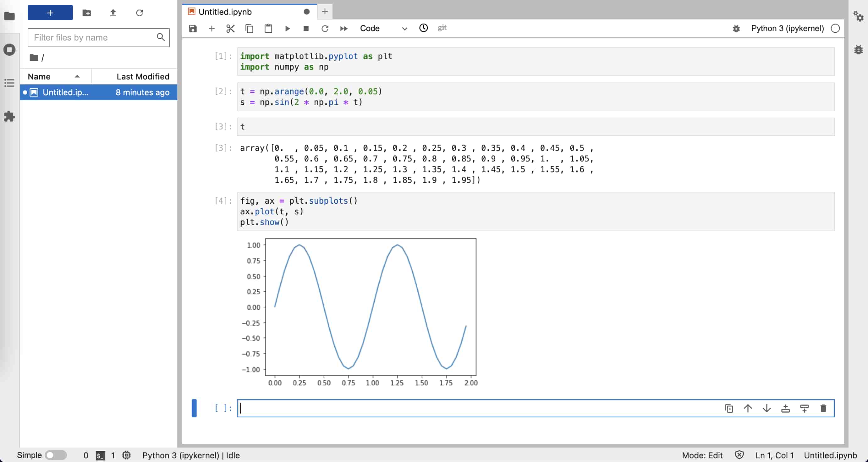Open the property inspector gears icon
This screenshot has width=868, height=462.
pos(858,16)
